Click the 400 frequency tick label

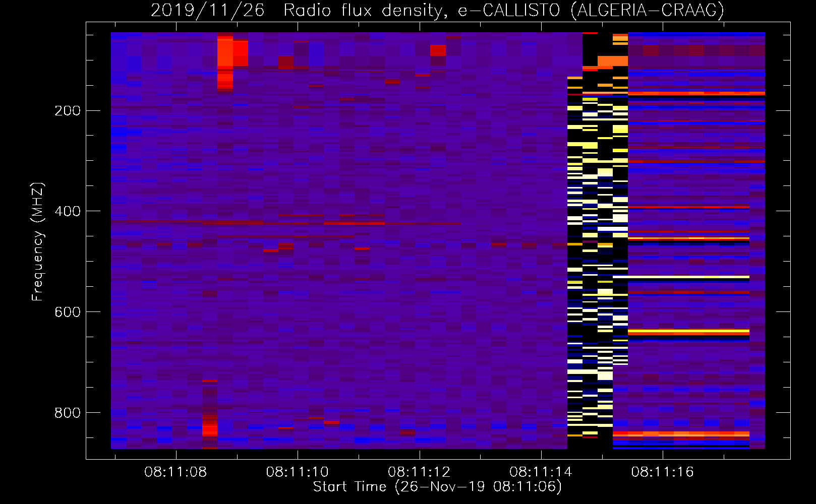[x=68, y=211]
